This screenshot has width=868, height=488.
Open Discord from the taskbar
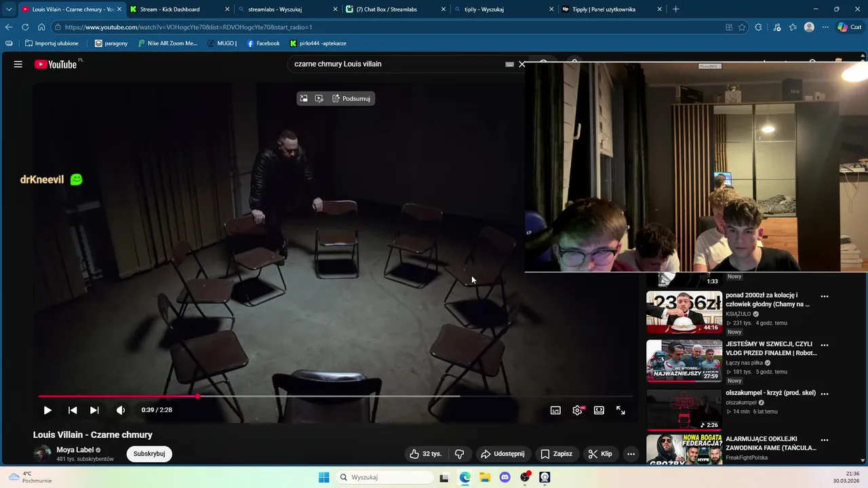coord(505,477)
